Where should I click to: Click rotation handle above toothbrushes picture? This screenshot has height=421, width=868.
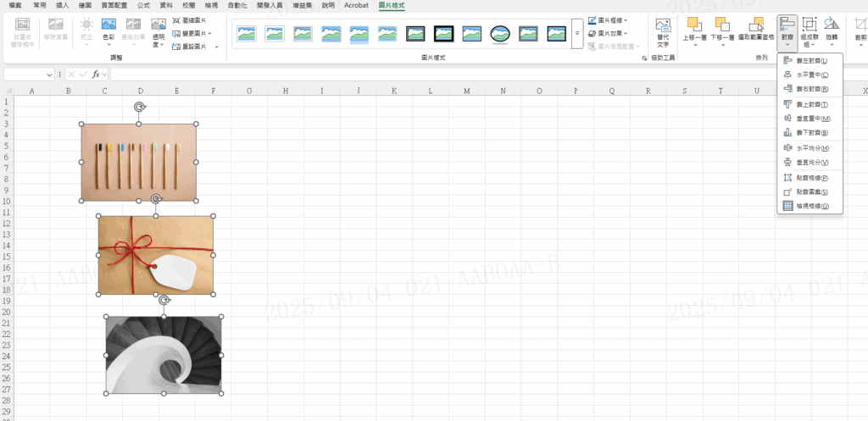pos(140,107)
